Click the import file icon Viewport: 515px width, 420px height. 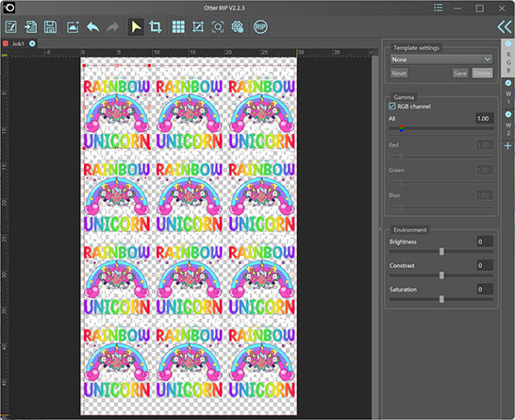[x=30, y=27]
